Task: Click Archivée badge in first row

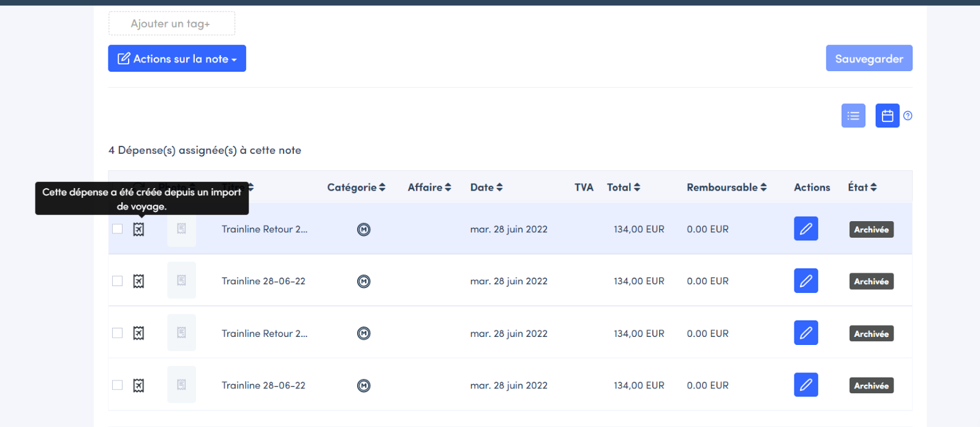Action: (x=872, y=229)
